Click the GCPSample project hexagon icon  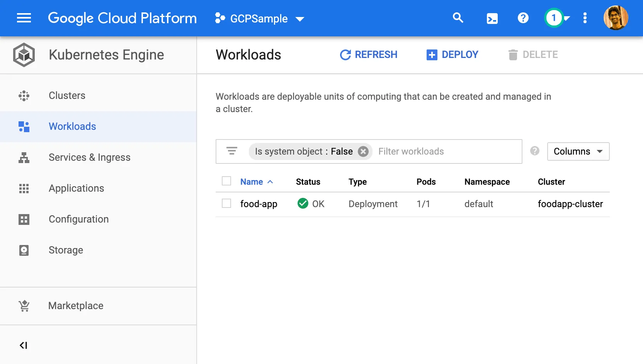220,18
